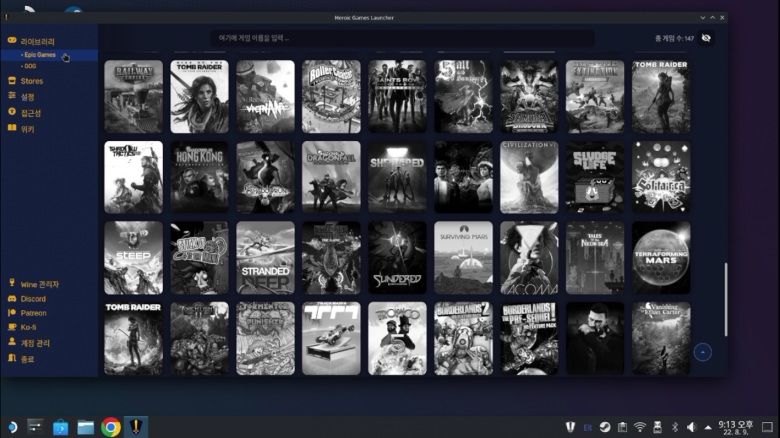Click the scroll-to-top round button
The image size is (780, 438).
[x=702, y=352]
